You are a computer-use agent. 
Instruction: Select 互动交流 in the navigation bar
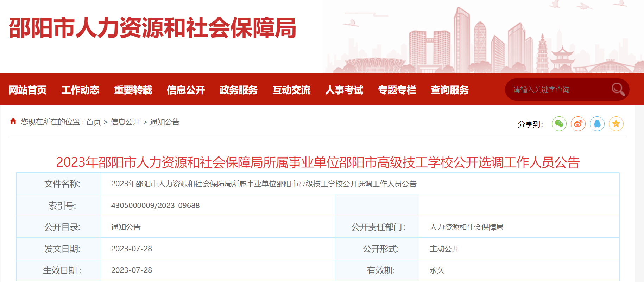click(x=291, y=90)
